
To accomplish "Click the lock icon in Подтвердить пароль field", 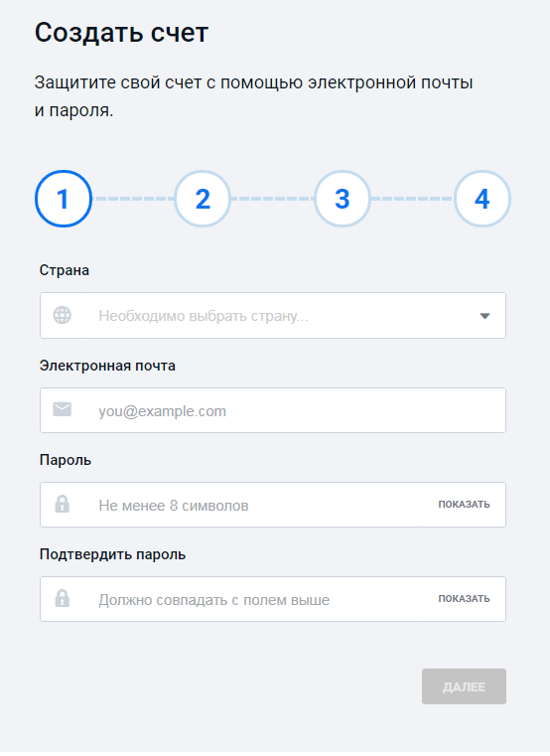I will (x=63, y=599).
